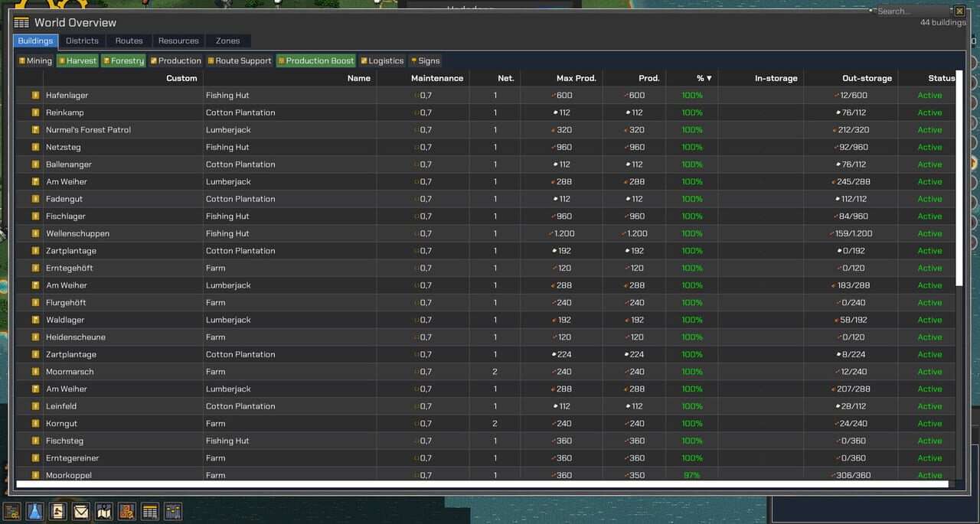
Task: Click the Search input field
Action: [913, 11]
